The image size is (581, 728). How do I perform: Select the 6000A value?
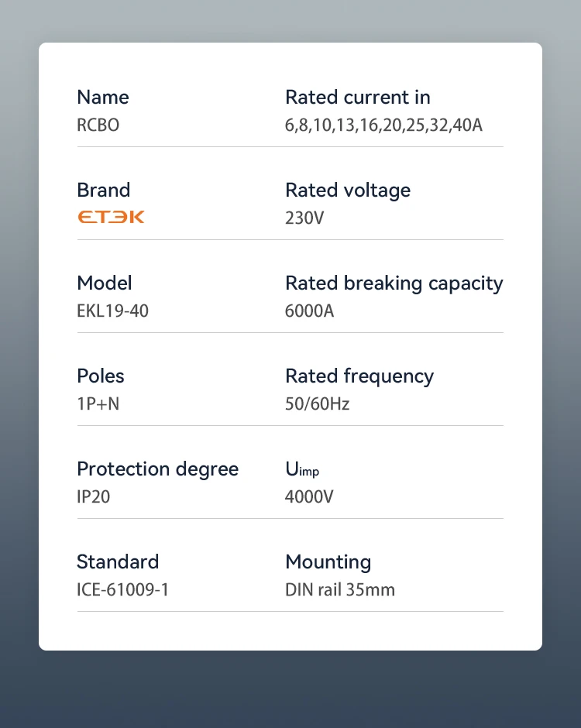click(x=309, y=311)
